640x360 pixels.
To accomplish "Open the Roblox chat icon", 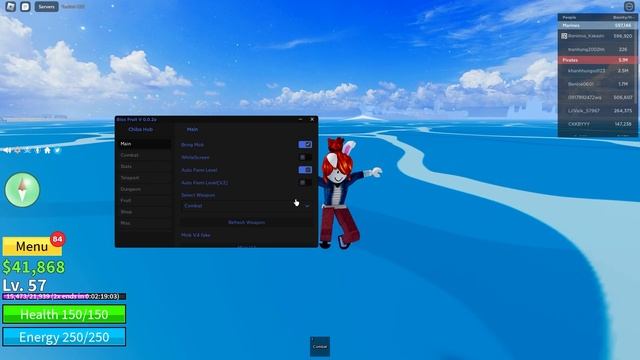I will (x=25, y=7).
